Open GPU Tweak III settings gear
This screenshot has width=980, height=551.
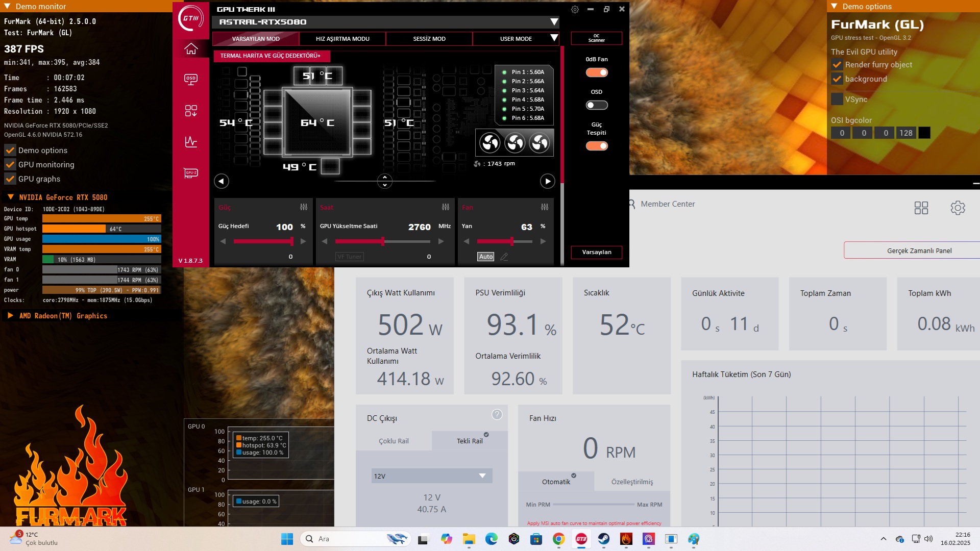tap(575, 9)
